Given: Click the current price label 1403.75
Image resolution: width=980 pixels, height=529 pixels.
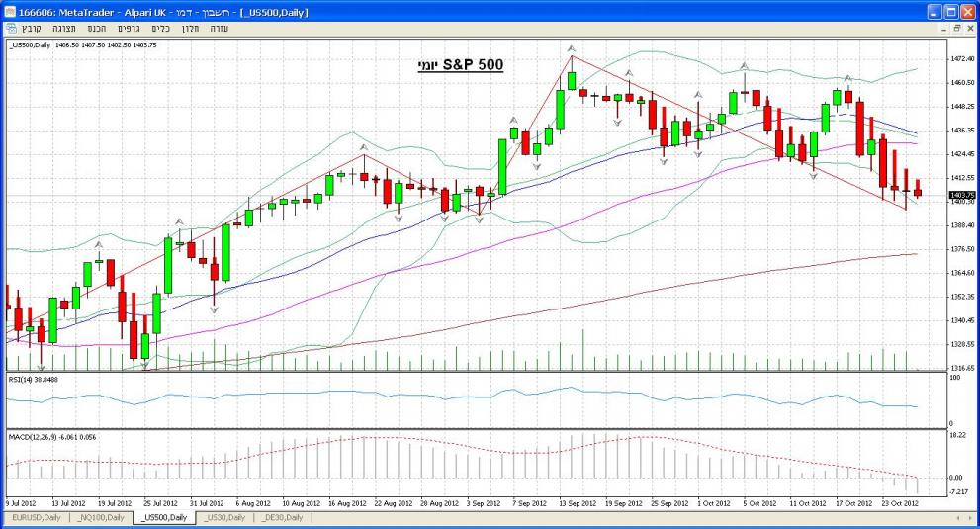Looking at the screenshot, I should [x=961, y=196].
